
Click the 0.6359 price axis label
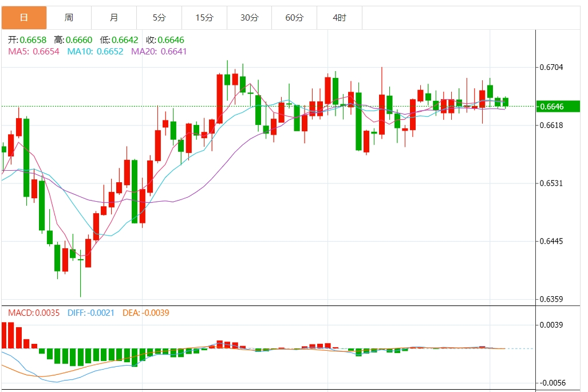(x=551, y=299)
